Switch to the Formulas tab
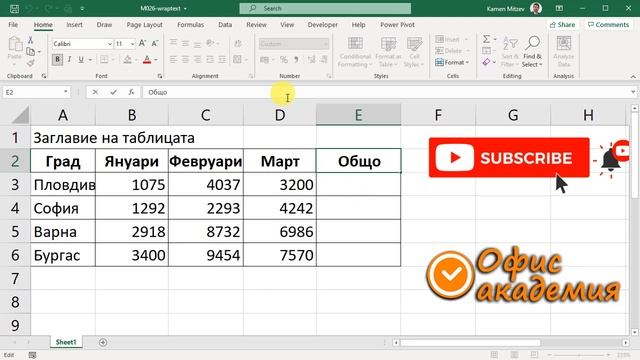The height and width of the screenshot is (360, 640). point(190,25)
